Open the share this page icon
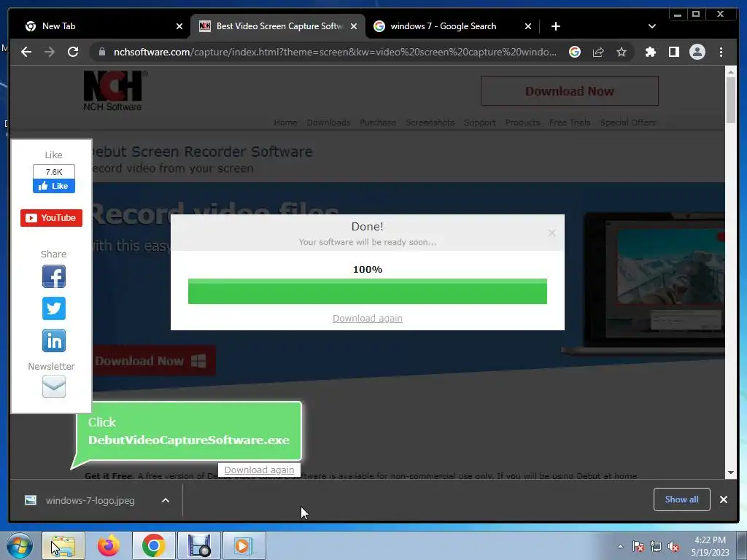The height and width of the screenshot is (560, 747). [x=598, y=52]
